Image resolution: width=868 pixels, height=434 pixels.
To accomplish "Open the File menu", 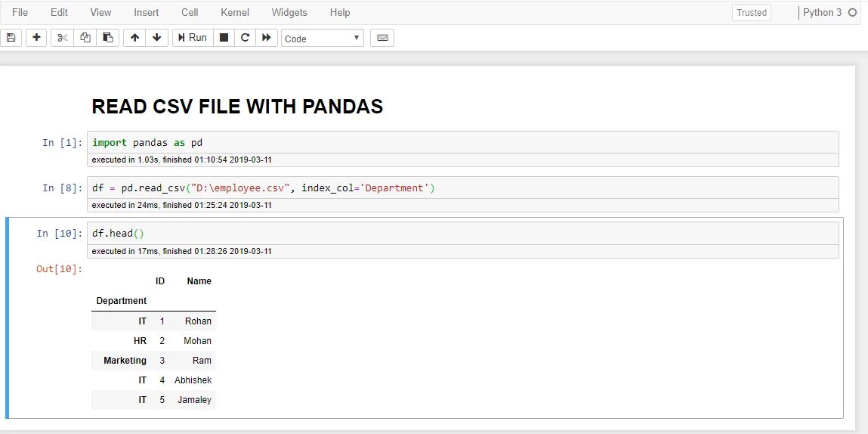I will [20, 12].
